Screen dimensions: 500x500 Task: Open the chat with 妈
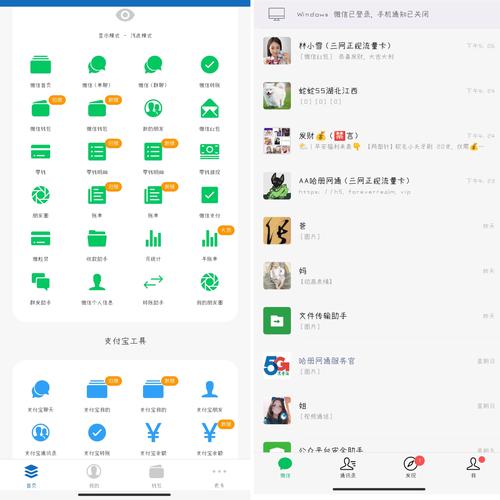(x=377, y=276)
